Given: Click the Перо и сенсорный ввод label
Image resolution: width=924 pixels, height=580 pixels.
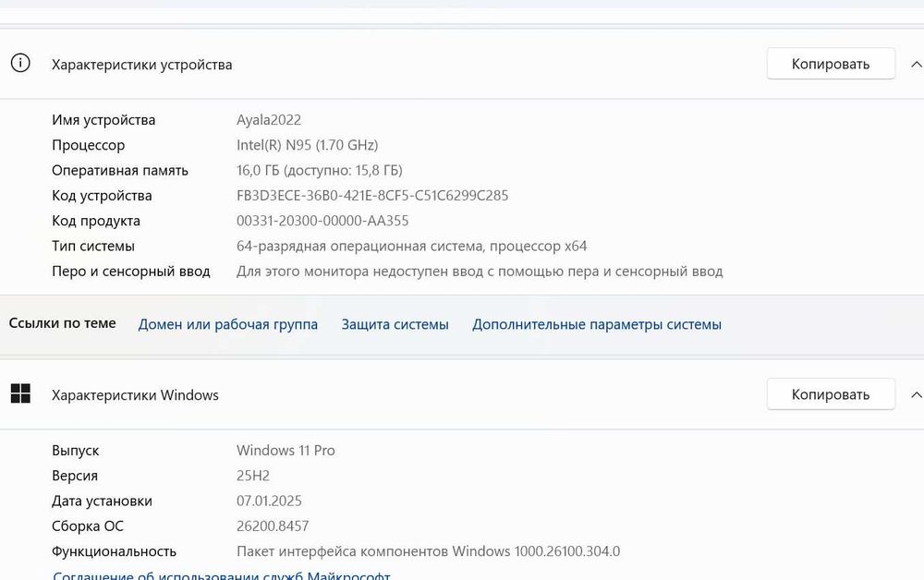Looking at the screenshot, I should coord(131,272).
